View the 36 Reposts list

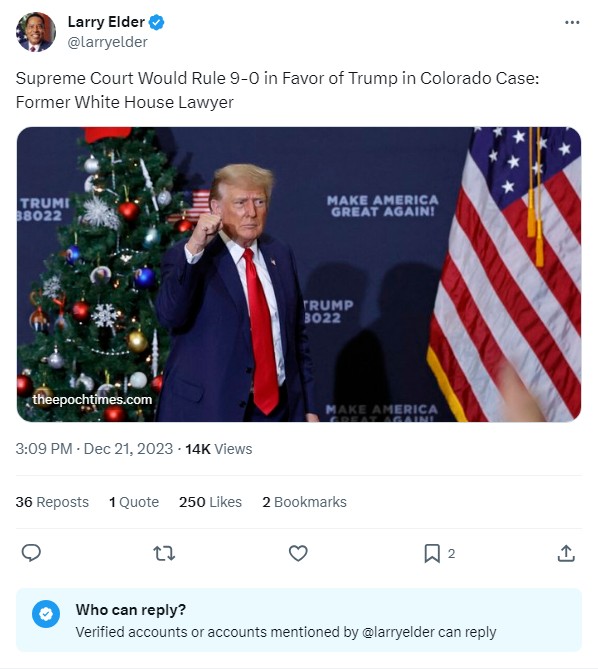click(52, 502)
